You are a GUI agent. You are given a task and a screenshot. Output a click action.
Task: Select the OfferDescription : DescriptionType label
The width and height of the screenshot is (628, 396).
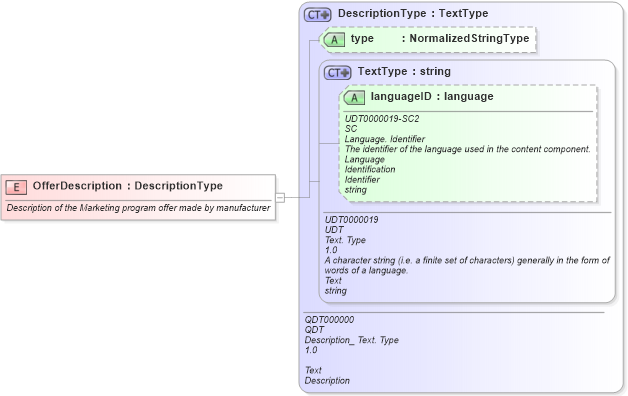click(127, 186)
